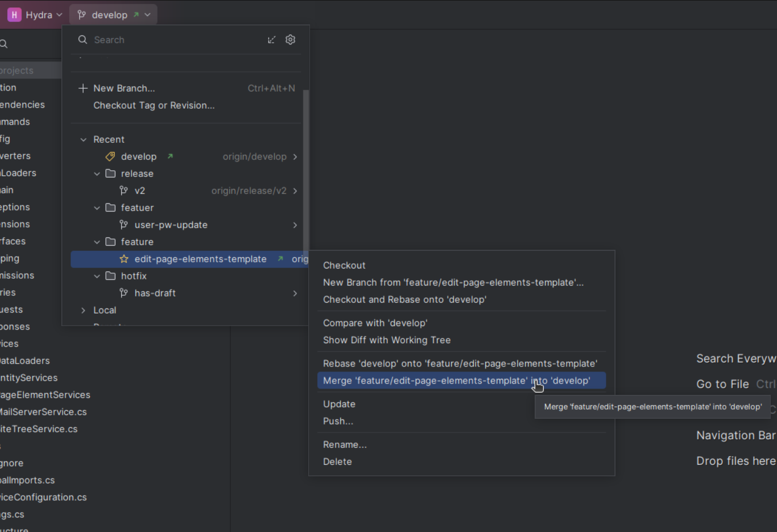Select Compare with 'develop' option
Image resolution: width=777 pixels, height=532 pixels.
pos(375,323)
